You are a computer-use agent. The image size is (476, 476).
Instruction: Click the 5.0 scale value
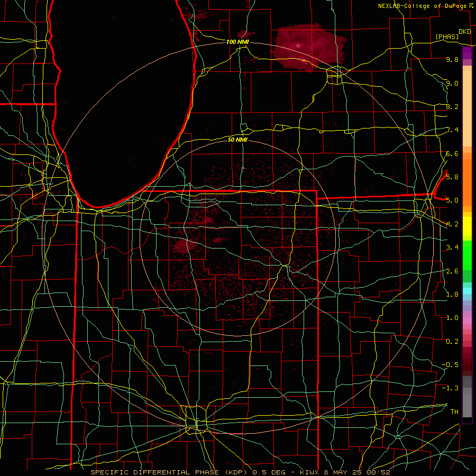452,200
